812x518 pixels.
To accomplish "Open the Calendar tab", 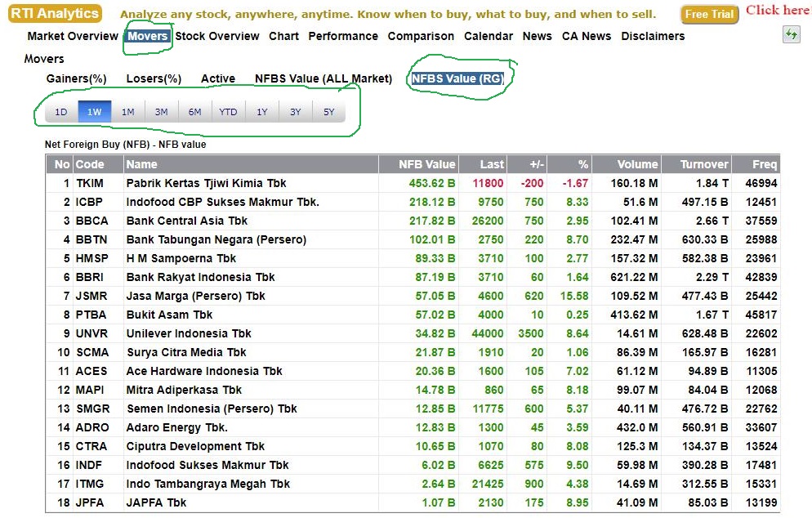I will point(489,36).
